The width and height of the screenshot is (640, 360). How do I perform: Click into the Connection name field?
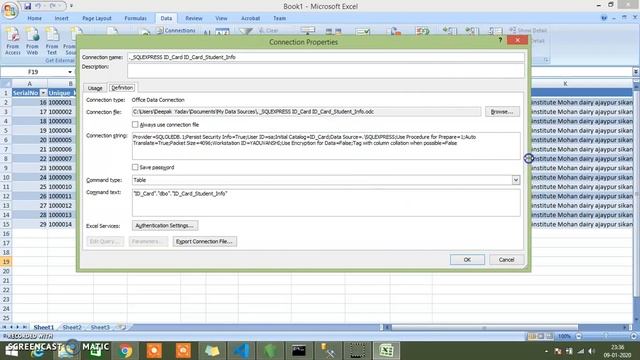pyautogui.click(x=326, y=57)
